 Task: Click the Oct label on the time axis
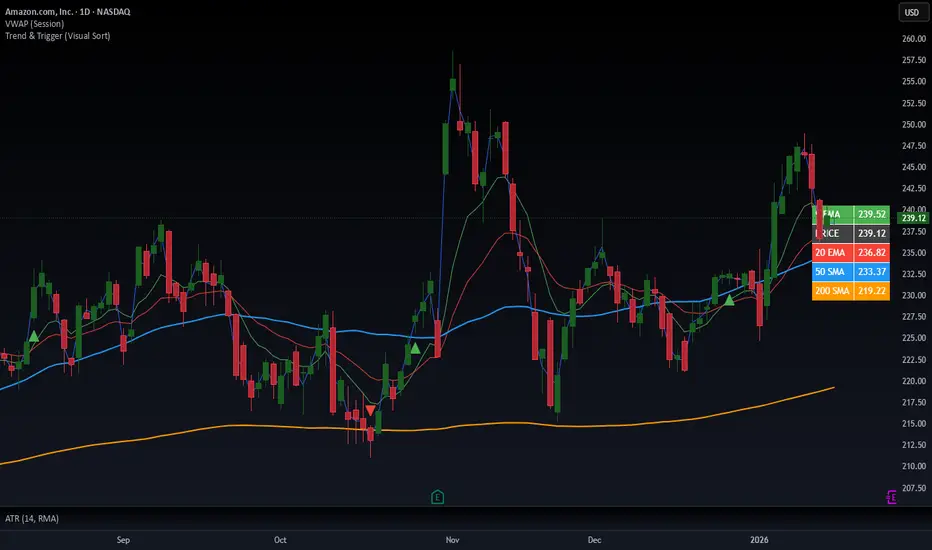(280, 540)
